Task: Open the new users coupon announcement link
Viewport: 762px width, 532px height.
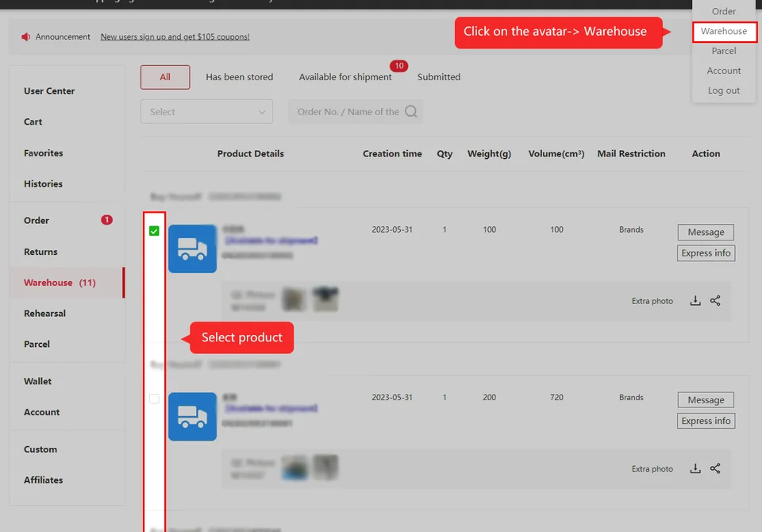Action: [x=175, y=37]
